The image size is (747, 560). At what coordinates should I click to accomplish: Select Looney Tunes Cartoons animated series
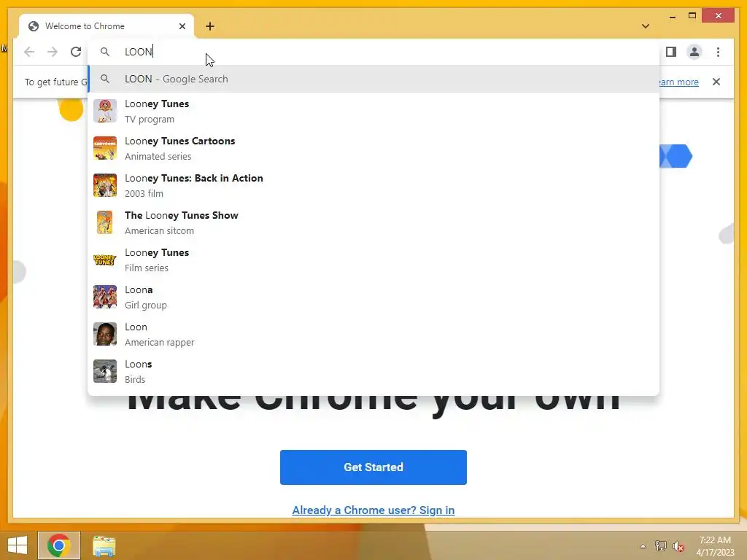[374, 148]
